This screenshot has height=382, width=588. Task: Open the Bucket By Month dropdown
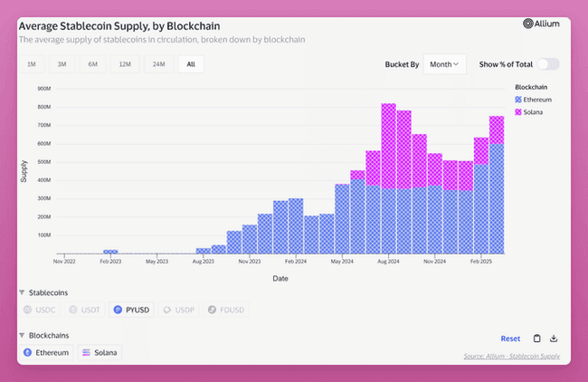pyautogui.click(x=445, y=64)
